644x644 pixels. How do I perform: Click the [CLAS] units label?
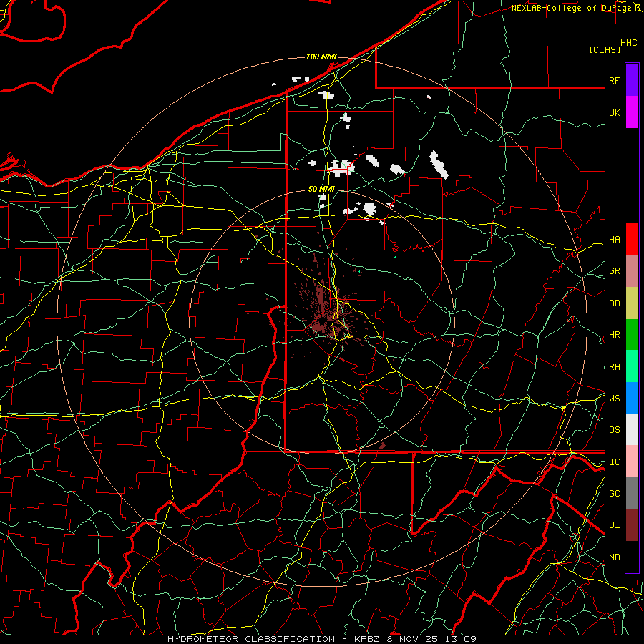point(605,50)
